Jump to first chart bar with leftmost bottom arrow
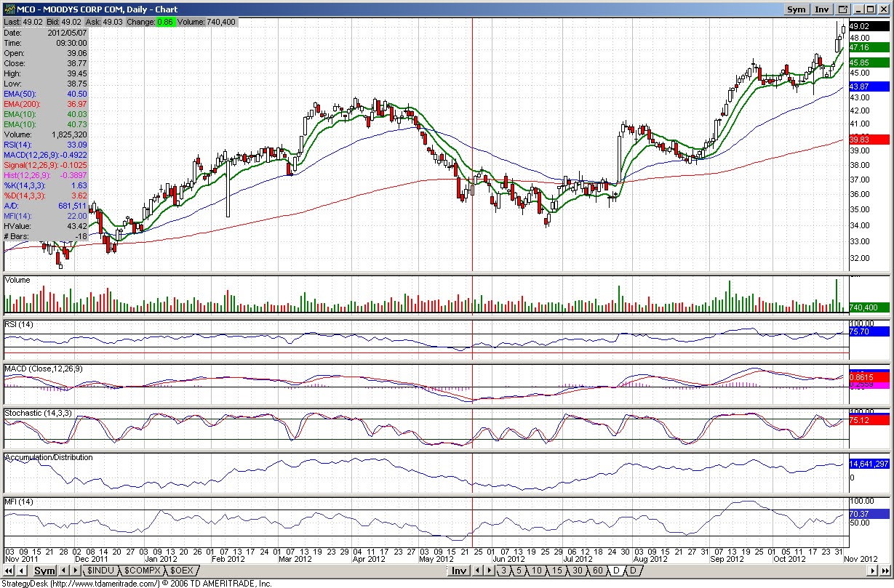This screenshot has width=894, height=588. tap(10, 571)
